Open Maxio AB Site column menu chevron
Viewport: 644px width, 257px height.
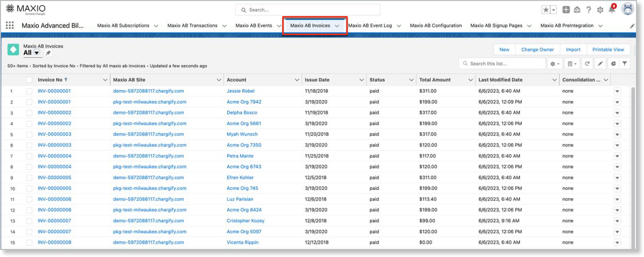pos(219,80)
